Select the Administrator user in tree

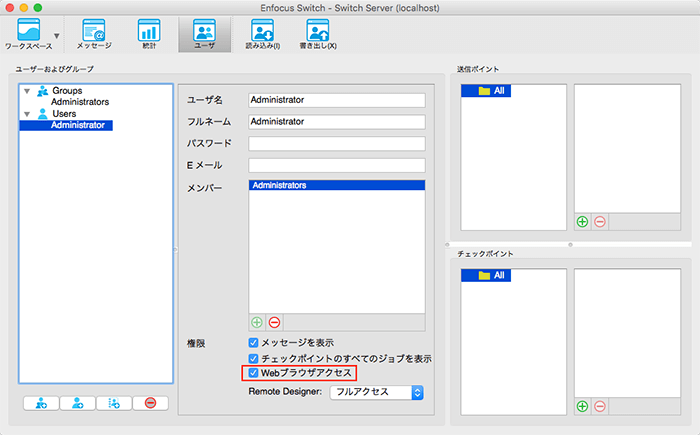click(x=66, y=125)
